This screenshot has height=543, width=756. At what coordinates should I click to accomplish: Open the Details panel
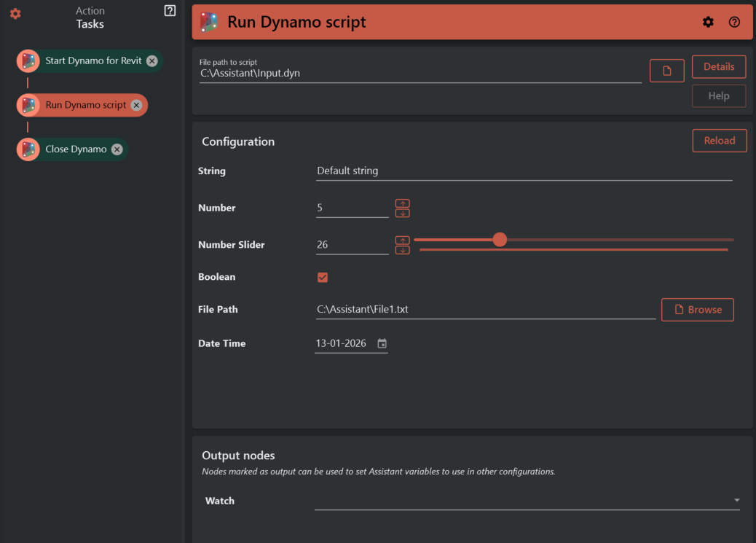[718, 66]
